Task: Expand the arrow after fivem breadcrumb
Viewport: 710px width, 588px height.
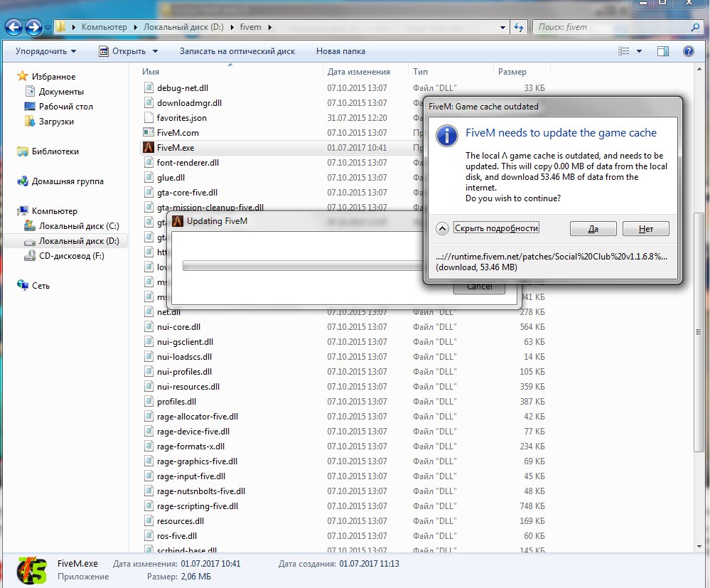Action: pos(270,27)
